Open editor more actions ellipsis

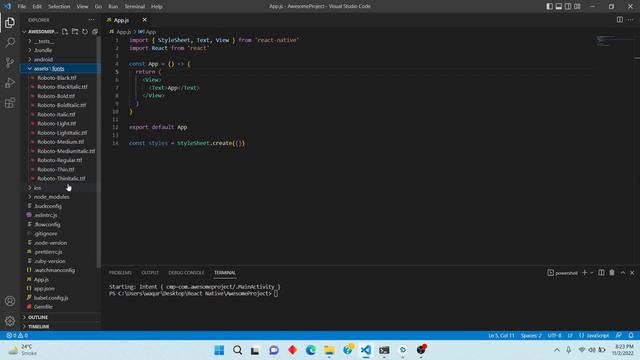point(631,20)
